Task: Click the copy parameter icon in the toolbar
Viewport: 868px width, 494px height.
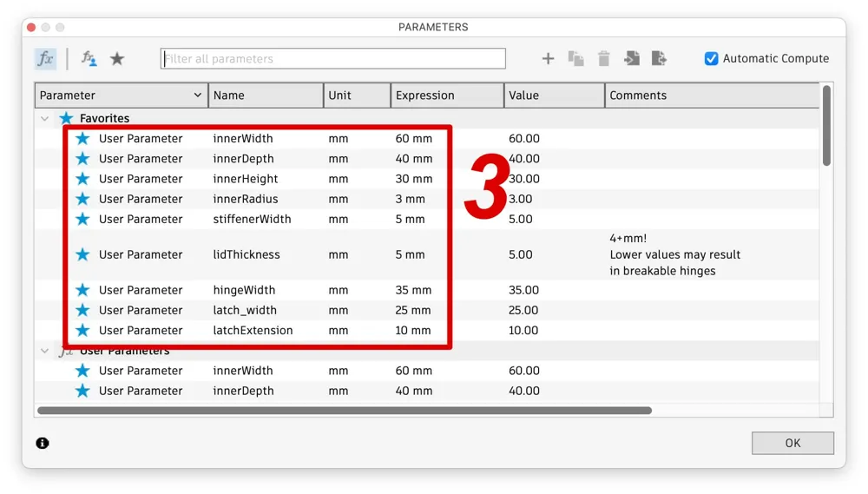Action: (575, 59)
